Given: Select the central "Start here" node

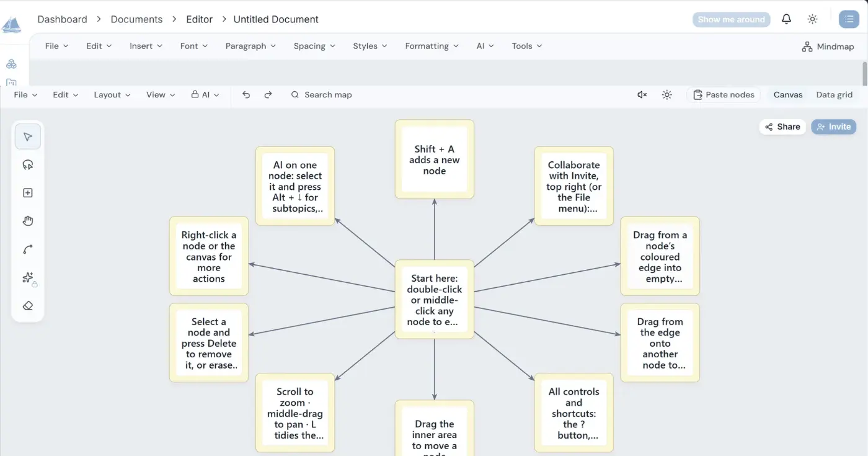Looking at the screenshot, I should [435, 300].
